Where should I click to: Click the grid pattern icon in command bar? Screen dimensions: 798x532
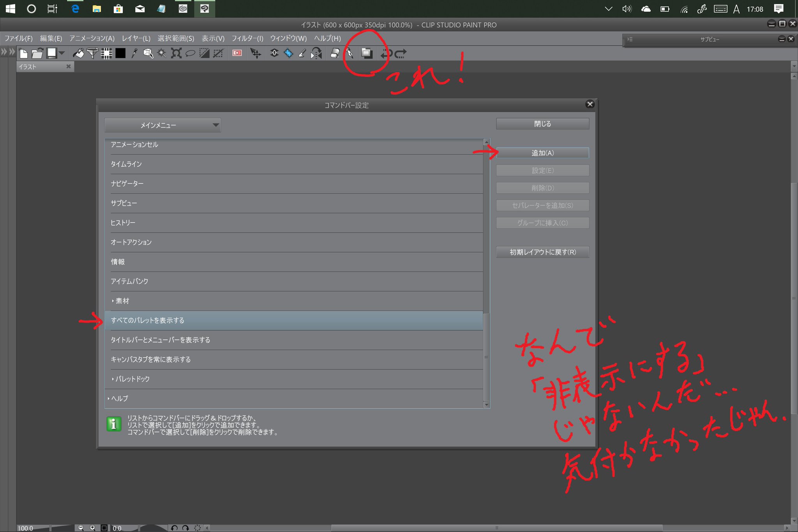[106, 53]
